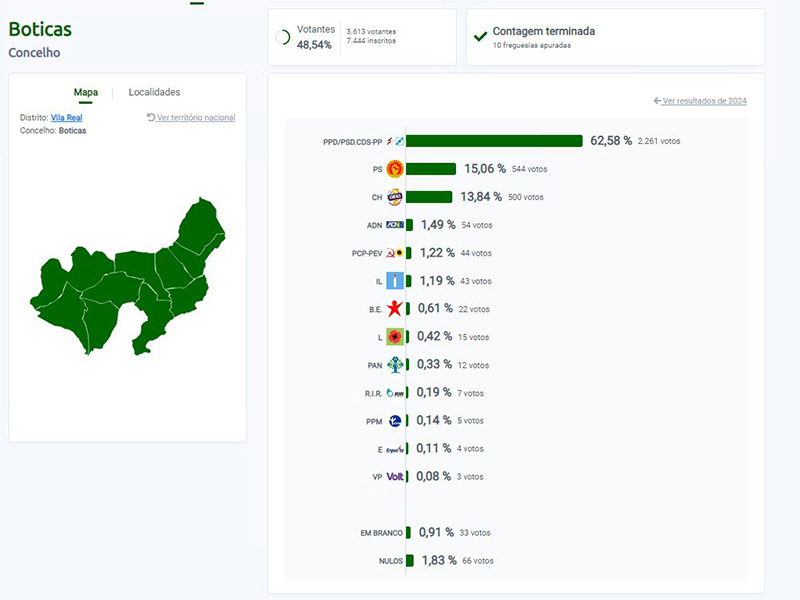The height and width of the screenshot is (600, 800).
Task: Open the Vila Real district link
Action: coord(66,117)
